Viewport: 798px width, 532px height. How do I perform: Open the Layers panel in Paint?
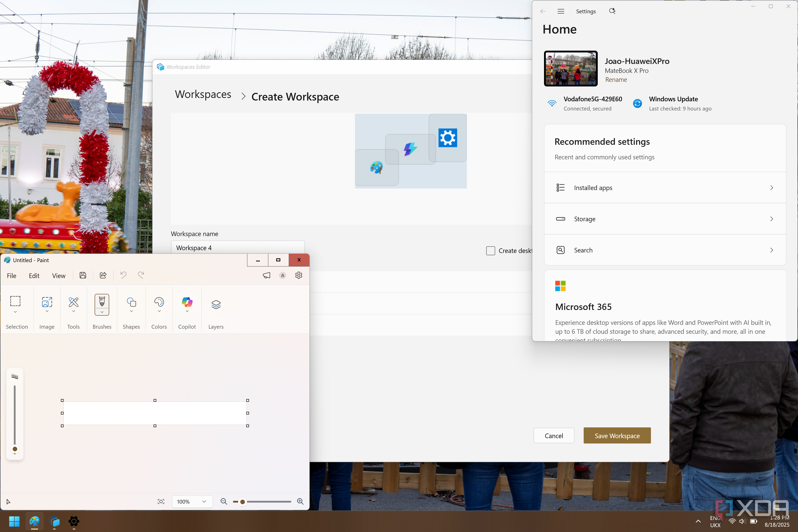[x=216, y=304]
